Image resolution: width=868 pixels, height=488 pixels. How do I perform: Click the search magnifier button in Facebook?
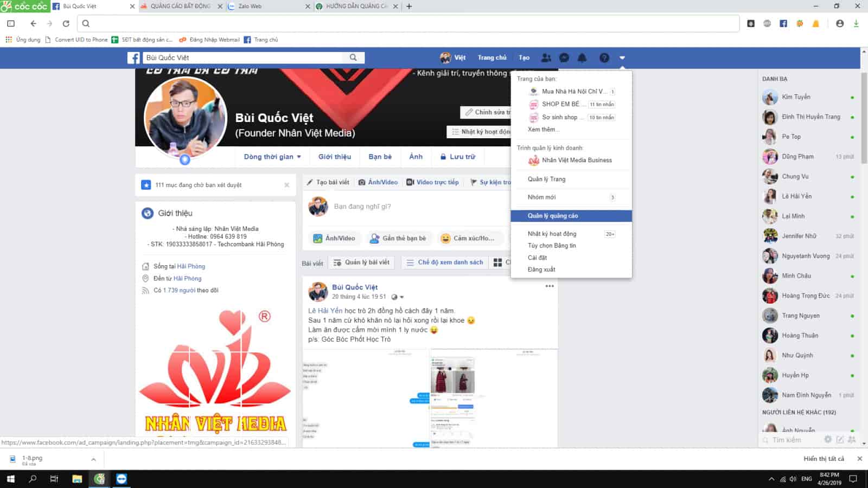point(353,57)
